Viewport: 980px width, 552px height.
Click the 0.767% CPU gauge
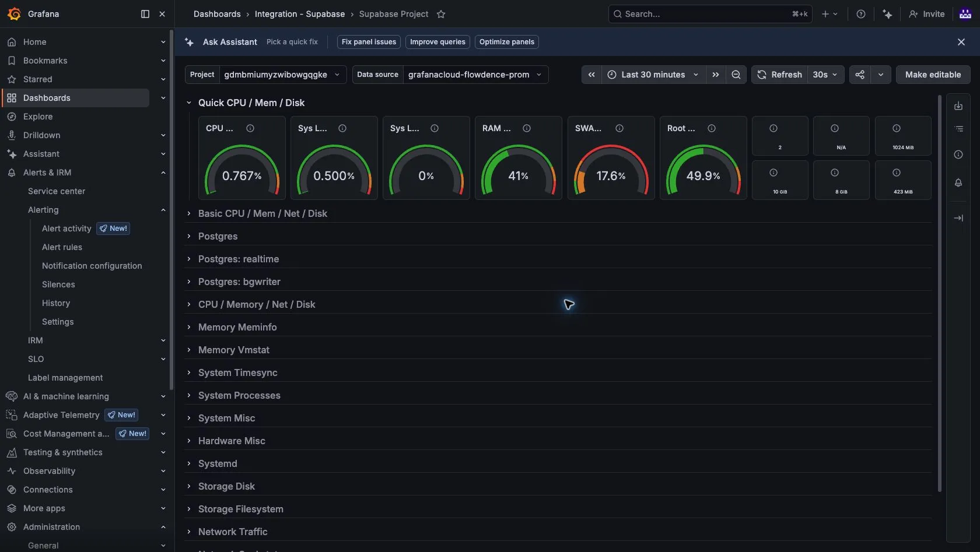click(x=242, y=170)
